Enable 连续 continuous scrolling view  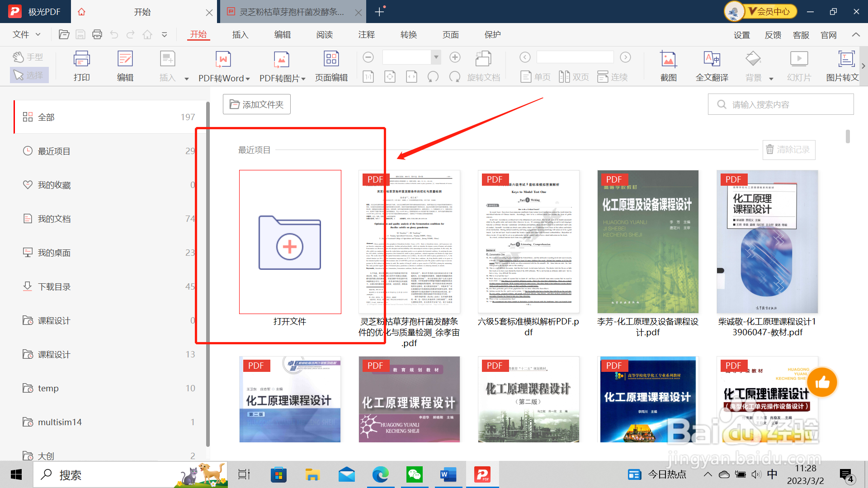point(613,77)
